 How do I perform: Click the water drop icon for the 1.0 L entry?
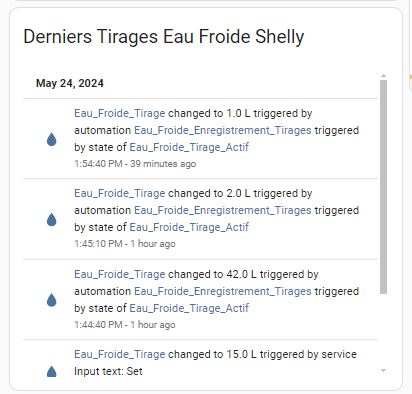coord(52,139)
